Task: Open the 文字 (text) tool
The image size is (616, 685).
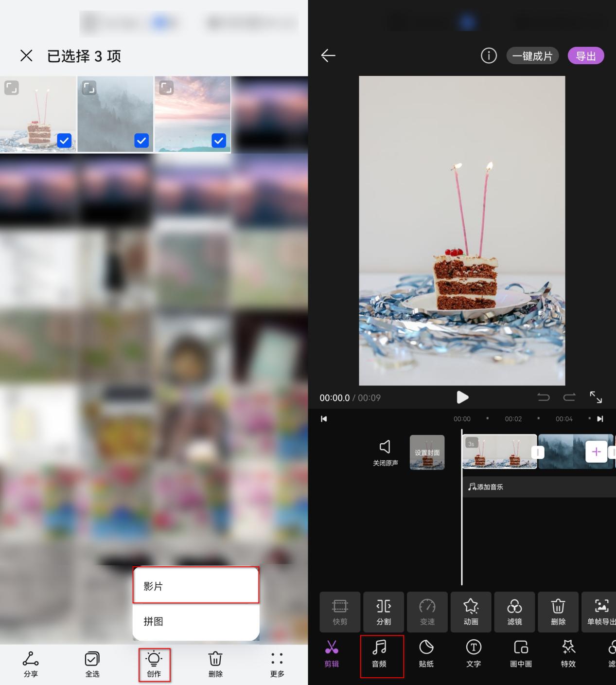Action: point(473,655)
